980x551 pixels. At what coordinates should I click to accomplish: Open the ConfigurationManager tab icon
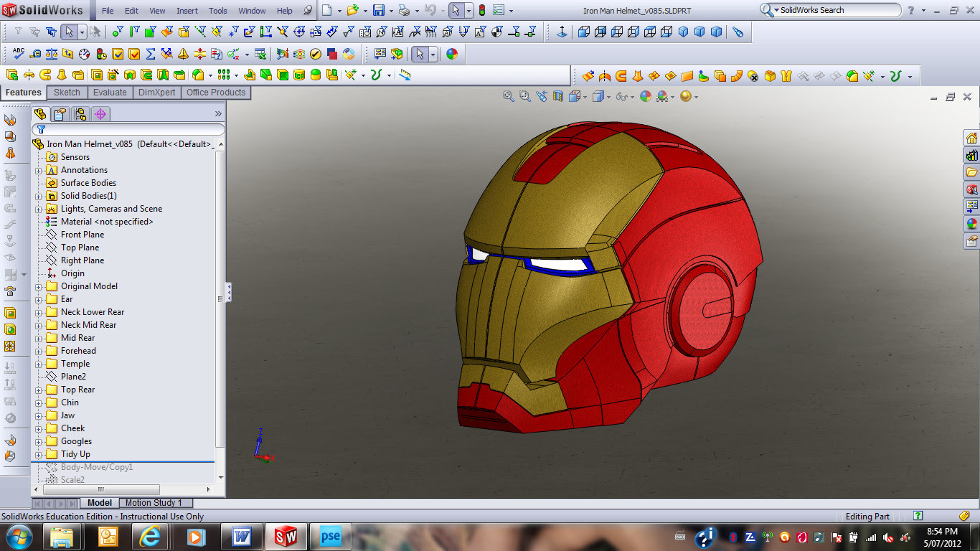pos(80,114)
